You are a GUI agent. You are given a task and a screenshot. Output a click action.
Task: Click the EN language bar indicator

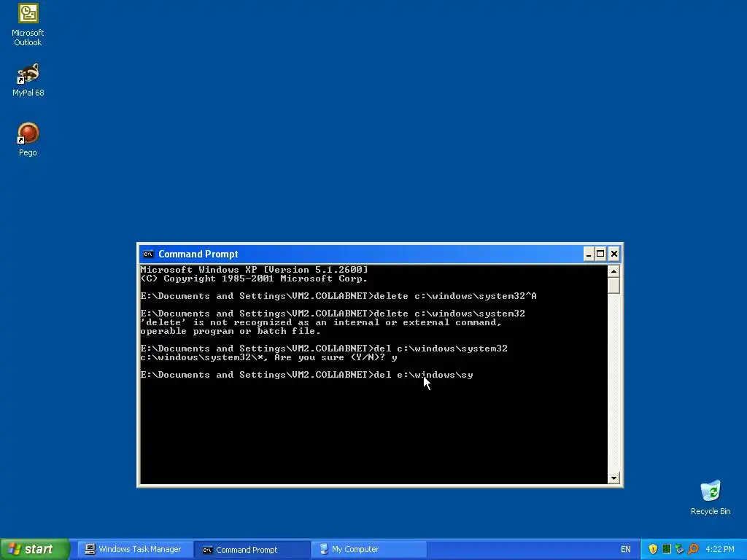pyautogui.click(x=625, y=550)
